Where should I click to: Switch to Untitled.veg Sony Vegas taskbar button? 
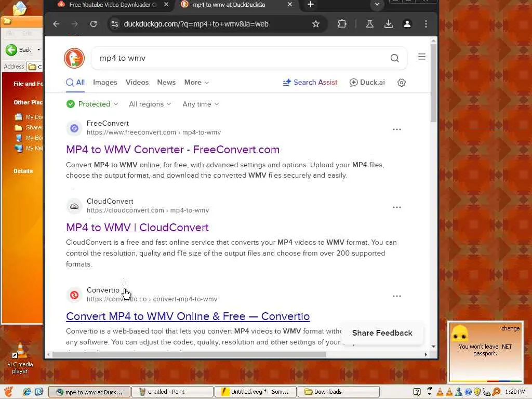256,392
